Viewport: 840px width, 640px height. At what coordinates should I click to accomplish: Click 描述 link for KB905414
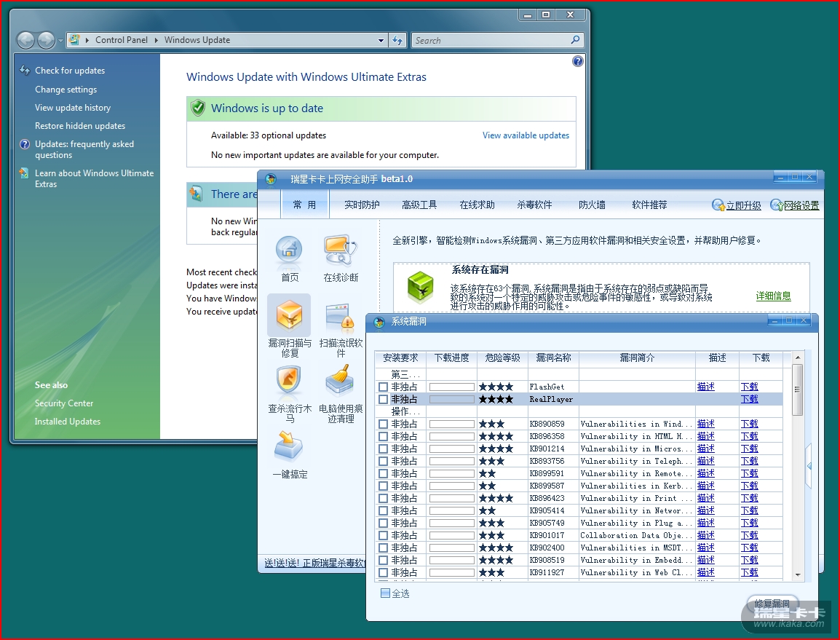pos(705,511)
